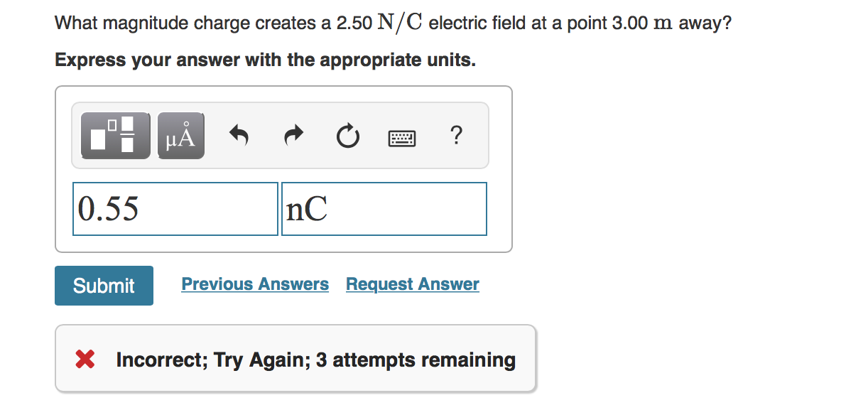Open Previous Answers
Screen dimensions: 868x415
pyautogui.click(x=255, y=284)
